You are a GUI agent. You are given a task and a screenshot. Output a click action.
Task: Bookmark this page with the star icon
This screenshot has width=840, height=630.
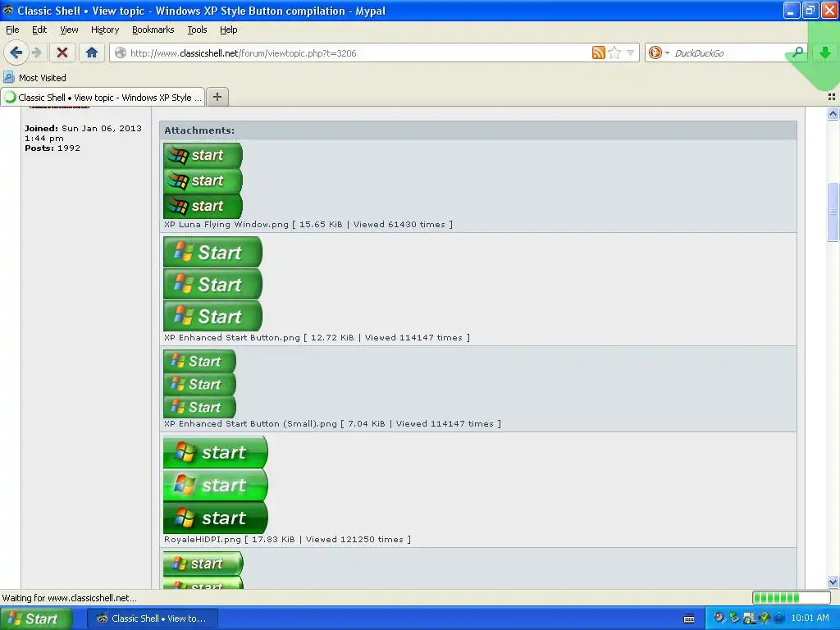pos(614,52)
